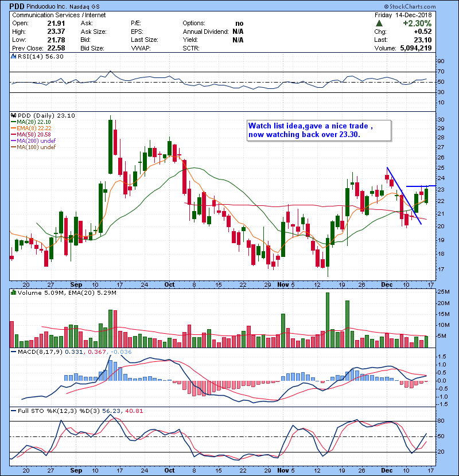Select the PDD ticker symbol in the header
Image resolution: width=459 pixels, height=476 pixels.
pos(17,6)
